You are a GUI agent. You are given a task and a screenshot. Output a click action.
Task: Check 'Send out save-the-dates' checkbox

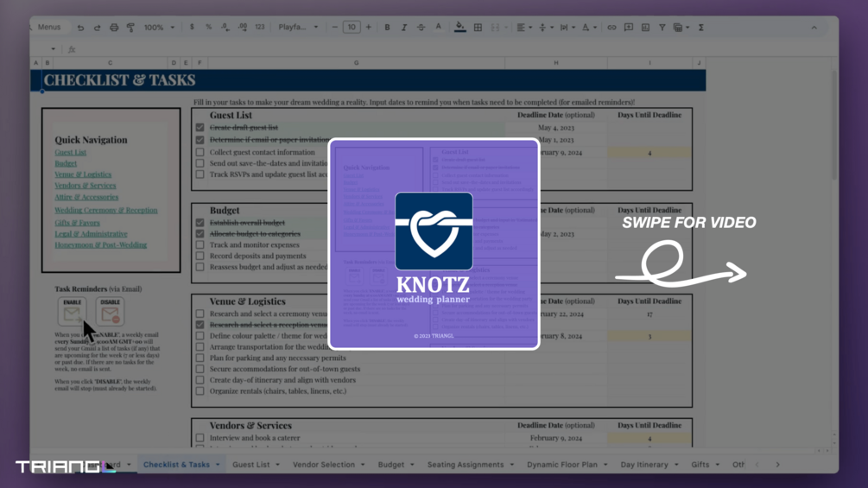(200, 163)
